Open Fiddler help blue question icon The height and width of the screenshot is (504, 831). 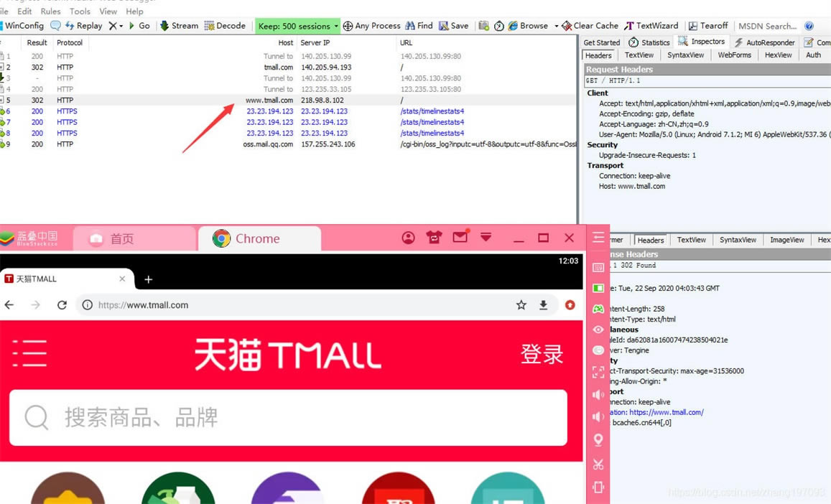pyautogui.click(x=809, y=25)
